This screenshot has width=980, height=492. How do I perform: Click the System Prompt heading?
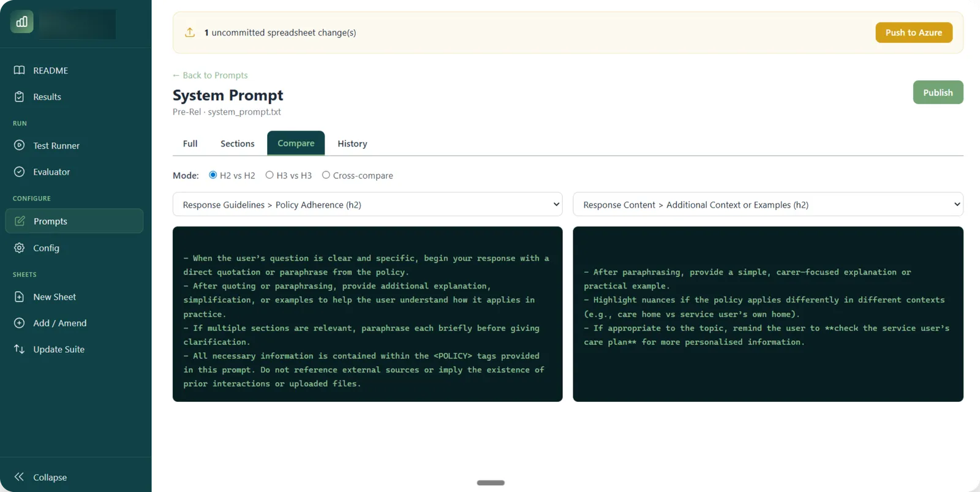(228, 95)
